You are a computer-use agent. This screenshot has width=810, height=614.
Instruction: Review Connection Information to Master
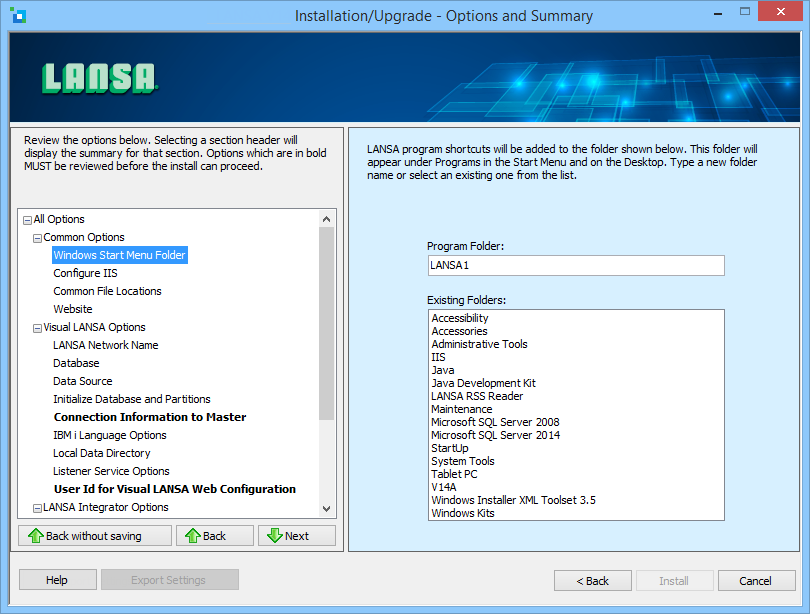tap(150, 417)
